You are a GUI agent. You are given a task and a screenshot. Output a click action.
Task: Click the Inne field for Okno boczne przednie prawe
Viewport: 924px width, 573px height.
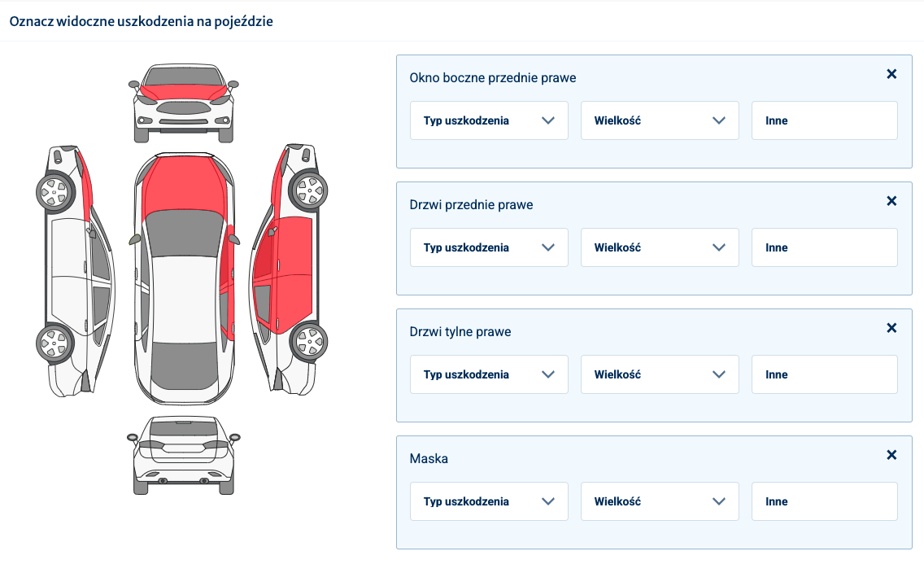pyautogui.click(x=824, y=120)
